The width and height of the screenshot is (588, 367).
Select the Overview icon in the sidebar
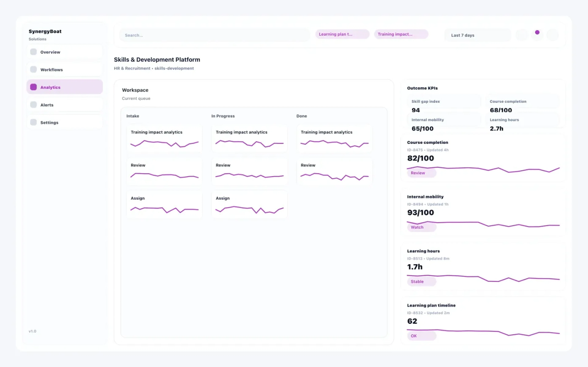pos(33,52)
